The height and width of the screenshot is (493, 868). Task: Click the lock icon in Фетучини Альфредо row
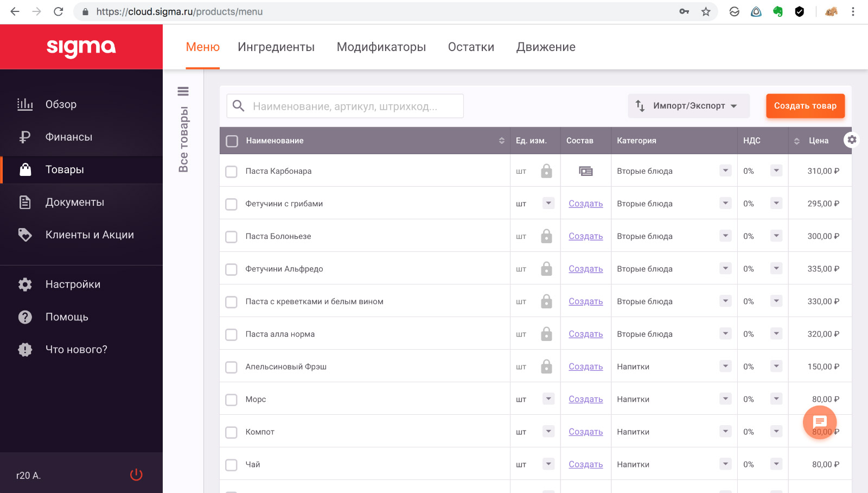click(546, 269)
